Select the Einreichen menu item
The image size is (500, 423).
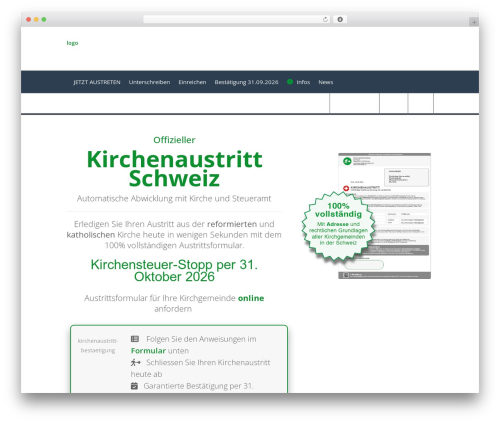[192, 82]
